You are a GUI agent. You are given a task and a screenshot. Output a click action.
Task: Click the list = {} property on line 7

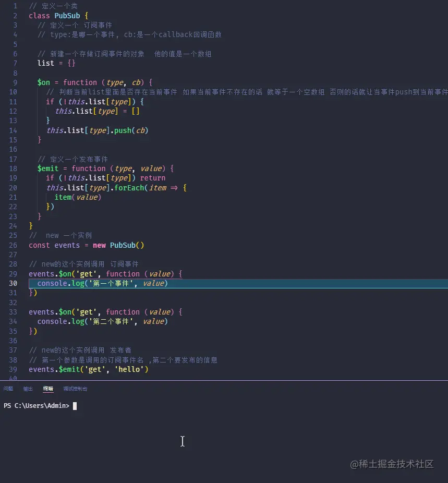(45, 63)
